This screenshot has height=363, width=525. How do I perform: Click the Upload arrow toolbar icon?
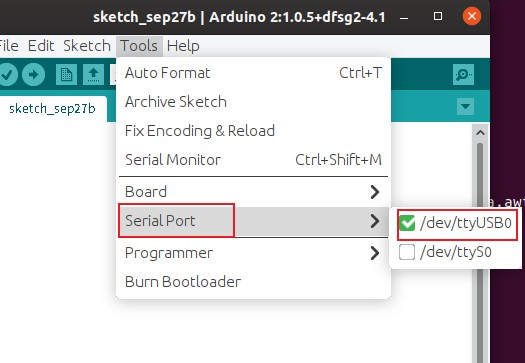click(x=33, y=74)
